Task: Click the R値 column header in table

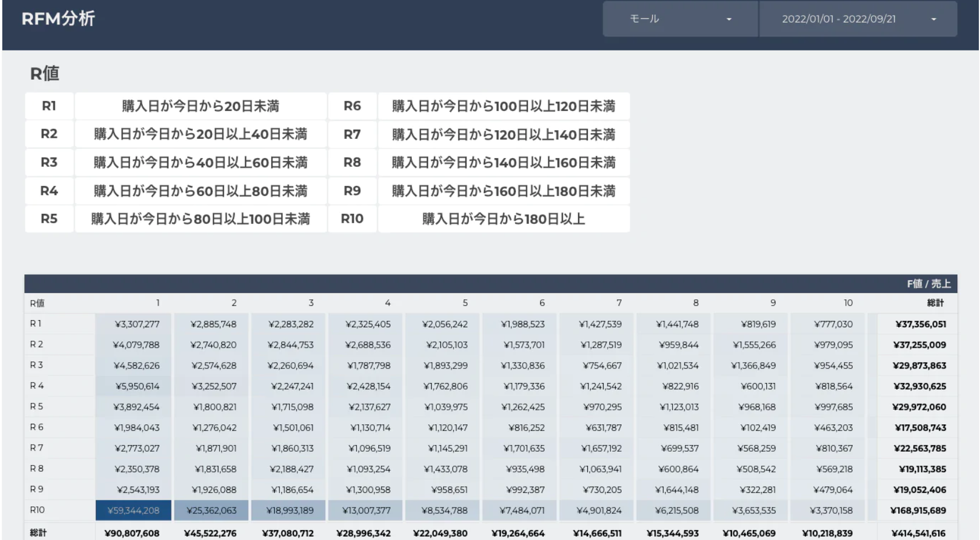Action: point(37,303)
